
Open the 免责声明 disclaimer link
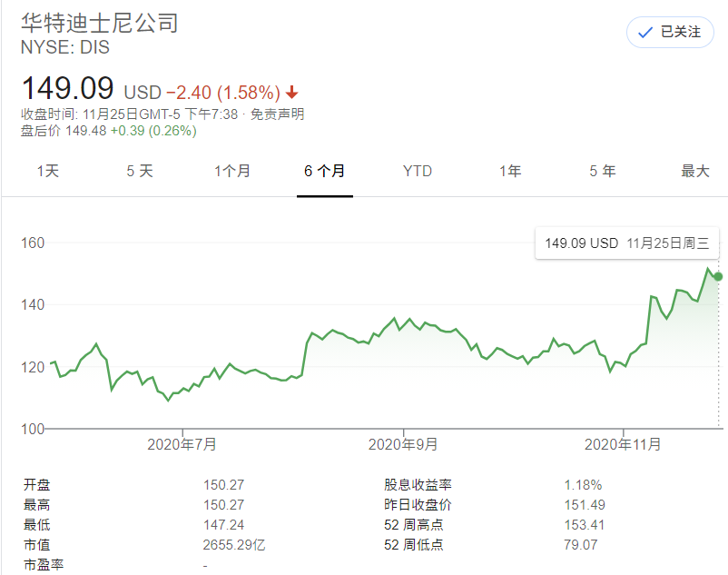(x=278, y=114)
